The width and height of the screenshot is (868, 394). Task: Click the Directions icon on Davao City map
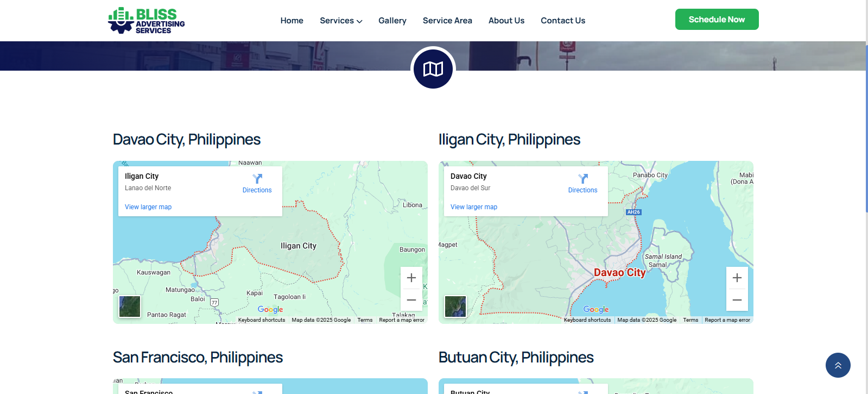(583, 179)
